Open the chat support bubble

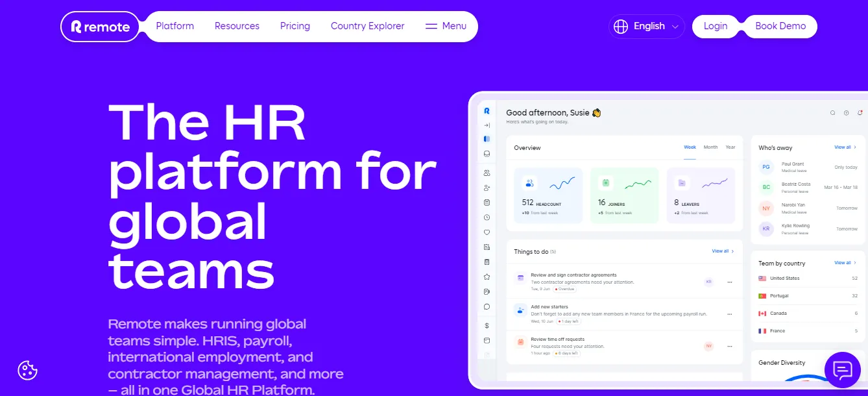[x=842, y=370]
